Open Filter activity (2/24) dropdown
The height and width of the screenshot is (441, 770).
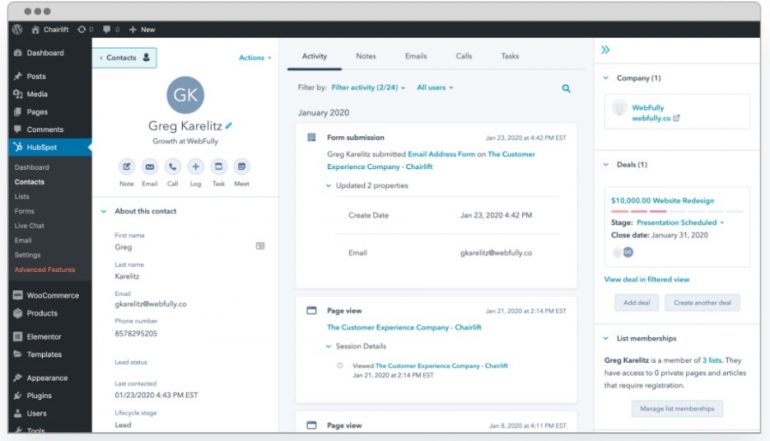click(368, 87)
